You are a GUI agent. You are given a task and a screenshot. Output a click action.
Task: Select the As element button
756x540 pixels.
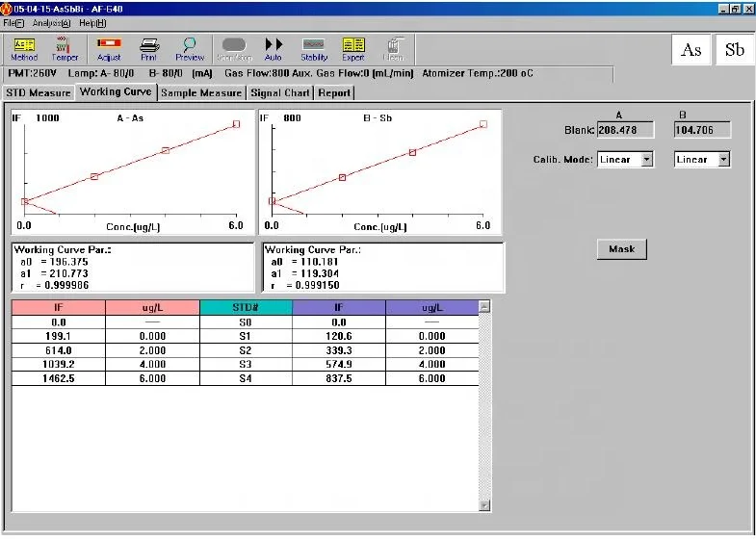(691, 50)
